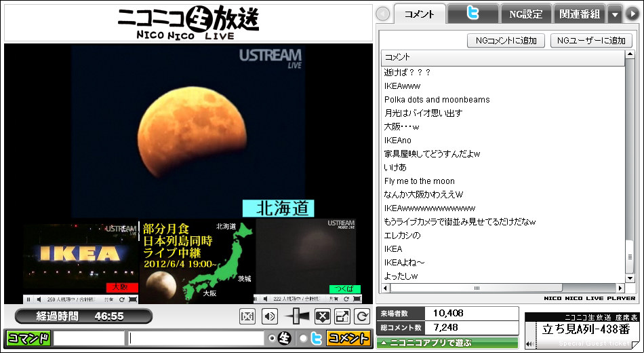
Task: Adjust the volume slider handle
Action: click(297, 316)
